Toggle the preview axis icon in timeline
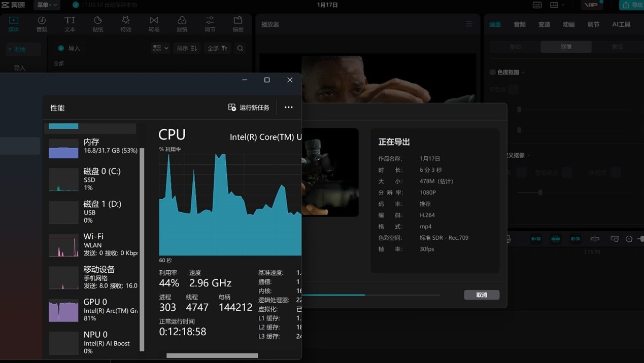This screenshot has height=363, width=644. click(x=595, y=239)
